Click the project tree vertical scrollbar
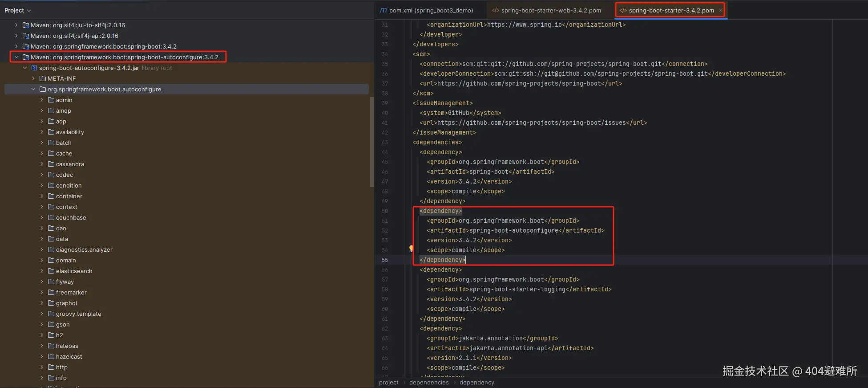Viewport: 868px width, 388px height. 371,142
